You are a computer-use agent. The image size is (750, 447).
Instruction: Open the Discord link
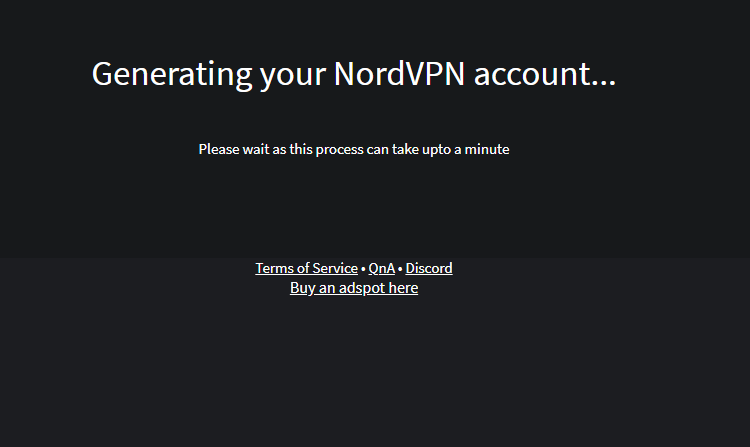point(429,268)
